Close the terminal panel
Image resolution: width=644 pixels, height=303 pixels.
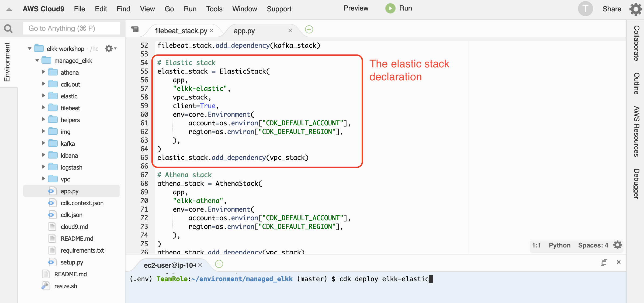point(619,262)
